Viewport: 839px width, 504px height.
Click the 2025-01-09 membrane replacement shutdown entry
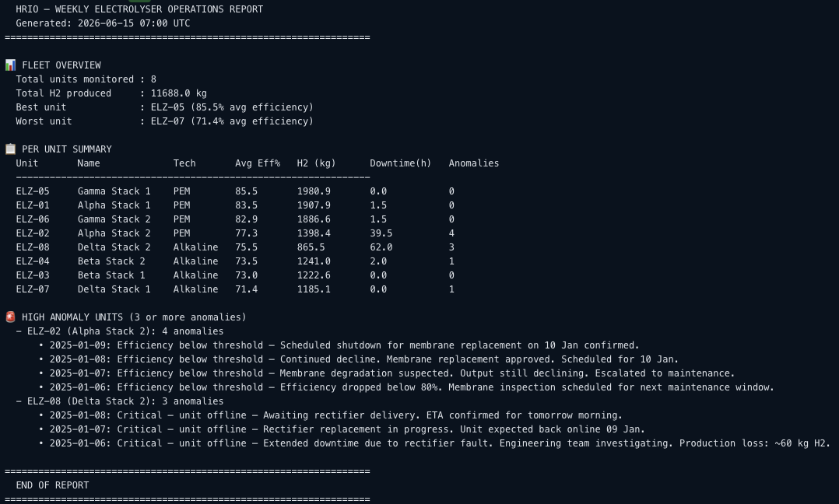pos(339,345)
